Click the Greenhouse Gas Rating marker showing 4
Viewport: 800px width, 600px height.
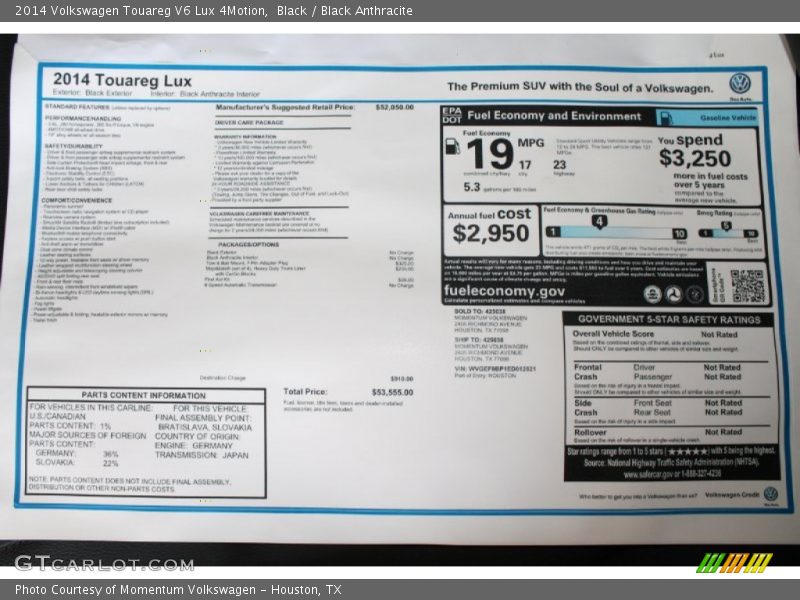tap(598, 221)
